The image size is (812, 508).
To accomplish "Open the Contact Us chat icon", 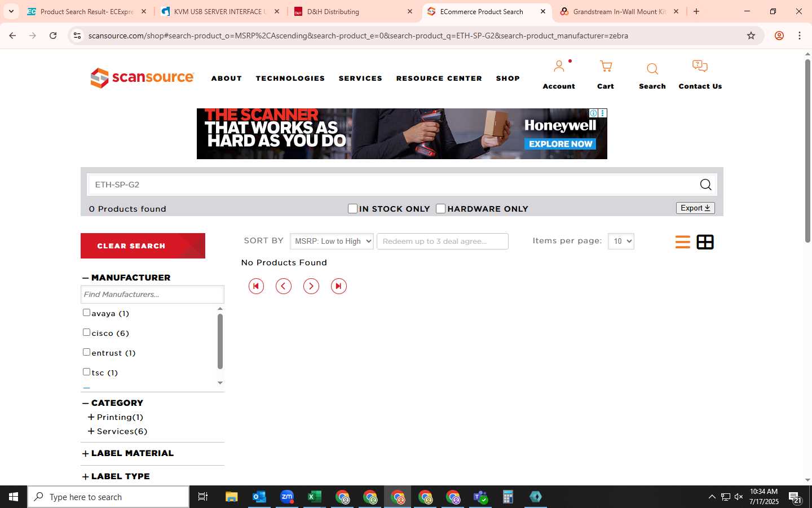I will coord(700,67).
